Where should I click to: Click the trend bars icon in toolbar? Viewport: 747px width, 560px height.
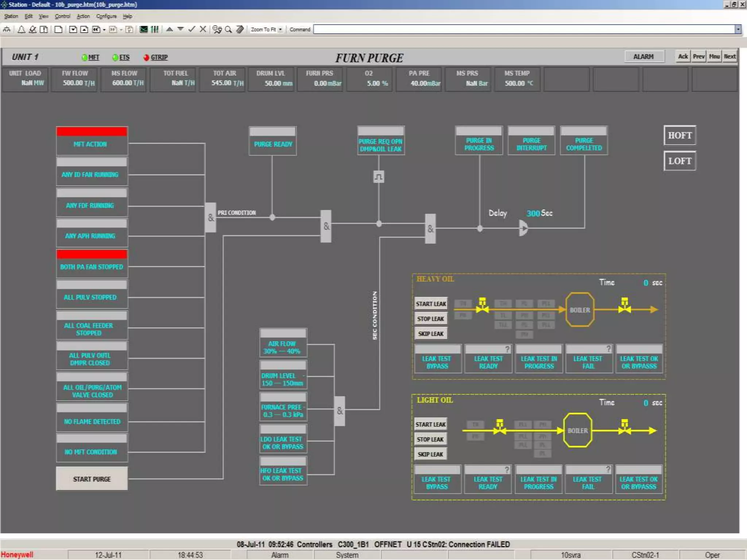[155, 30]
